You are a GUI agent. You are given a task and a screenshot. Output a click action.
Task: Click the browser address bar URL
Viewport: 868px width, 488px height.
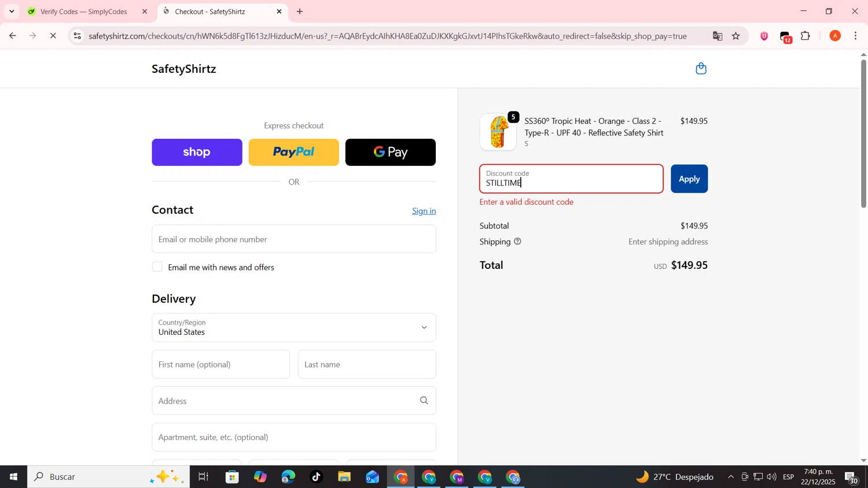point(388,36)
